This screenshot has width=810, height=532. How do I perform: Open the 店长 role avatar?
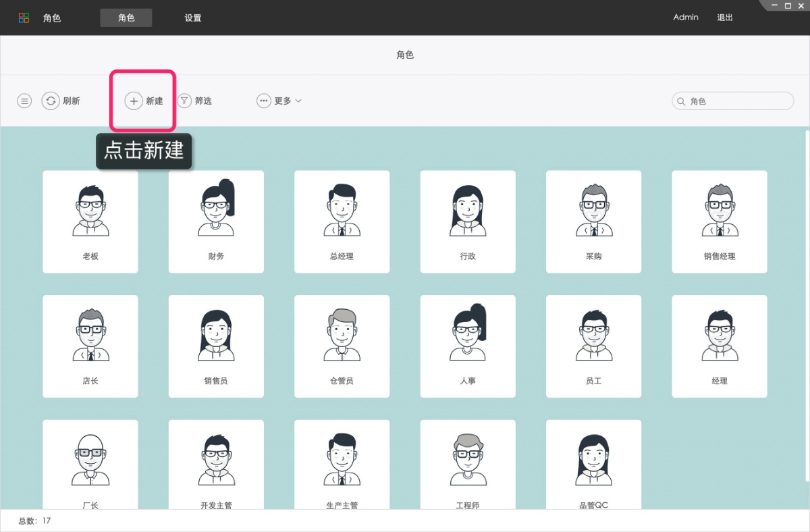pos(90,335)
